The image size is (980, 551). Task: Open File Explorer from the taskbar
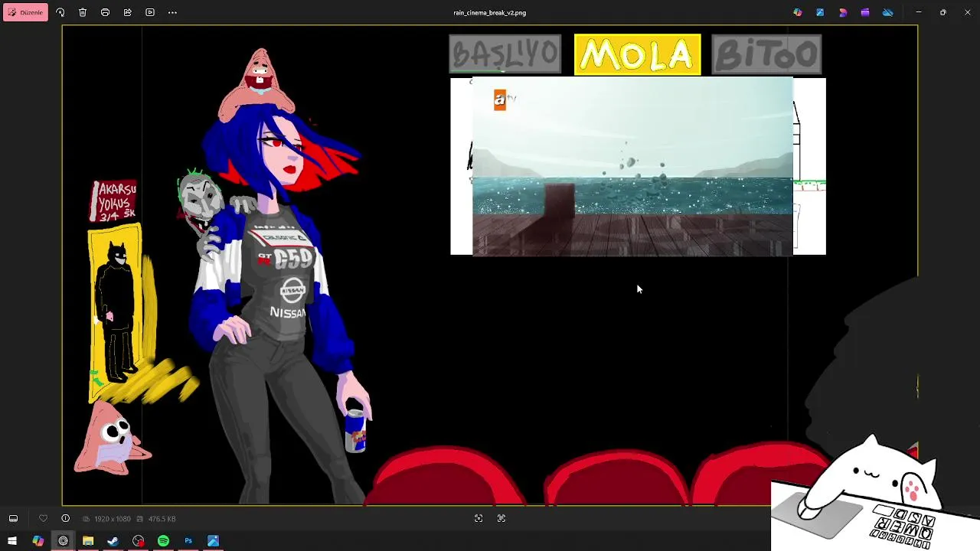(x=88, y=541)
